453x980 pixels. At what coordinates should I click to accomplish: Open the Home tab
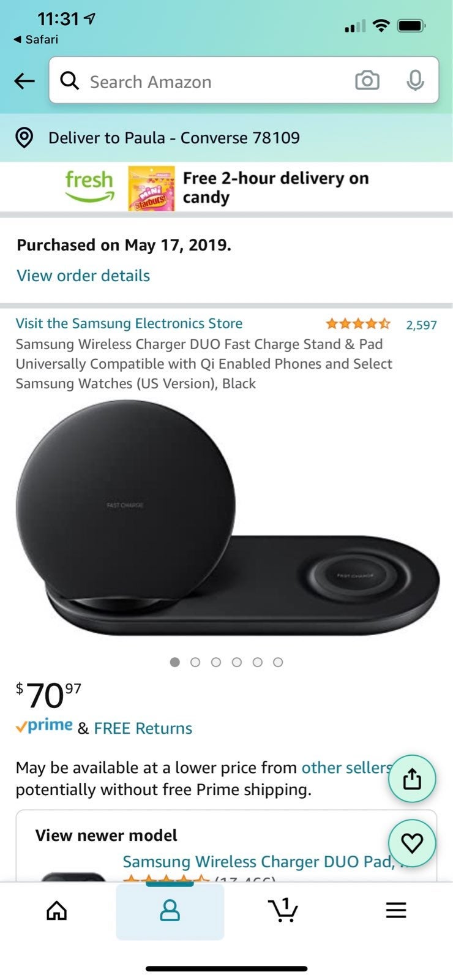(57, 911)
